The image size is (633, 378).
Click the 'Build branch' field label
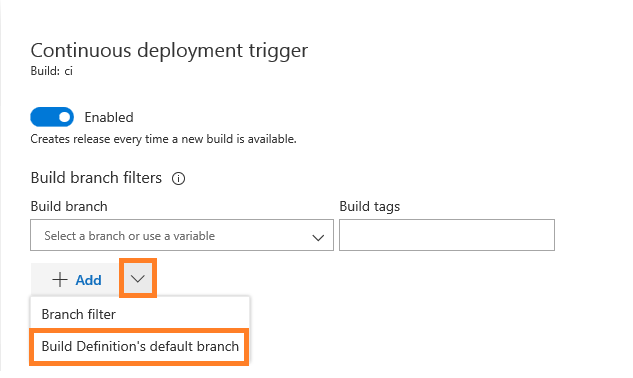[69, 206]
